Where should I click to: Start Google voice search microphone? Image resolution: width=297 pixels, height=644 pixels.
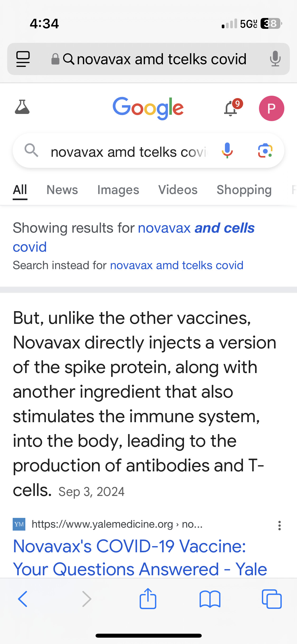(x=227, y=150)
